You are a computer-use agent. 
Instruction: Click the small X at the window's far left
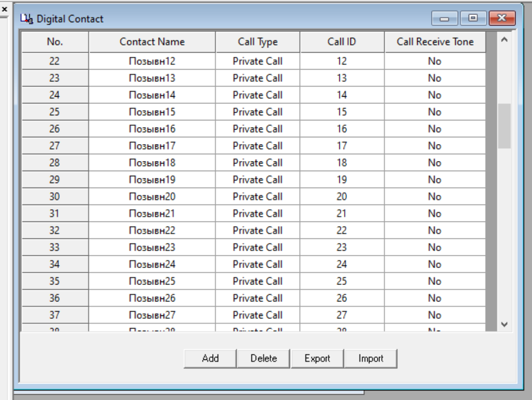tap(5, 9)
